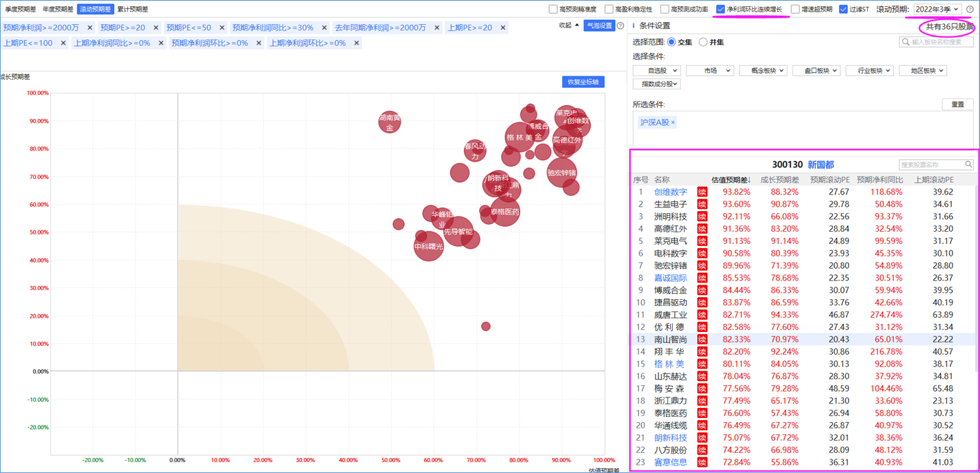
Task: Enable the 增速超预期 checkbox
Action: (795, 9)
